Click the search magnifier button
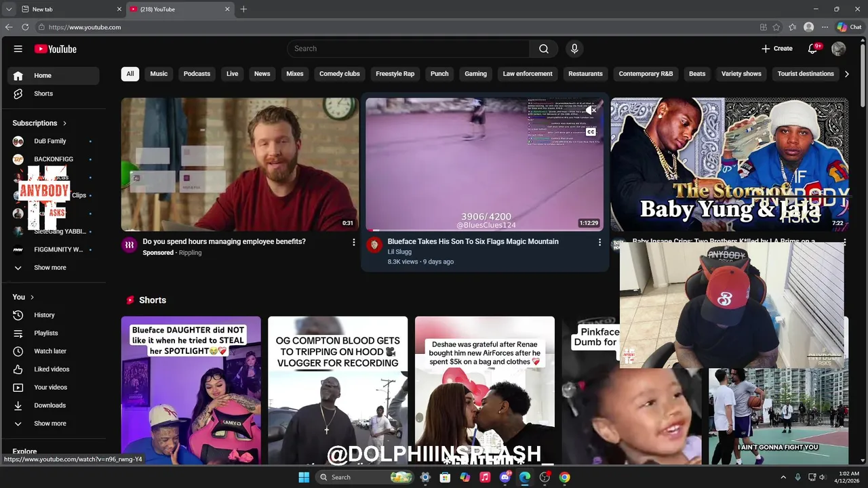Screen dimensions: 868x488 [x=544, y=49]
